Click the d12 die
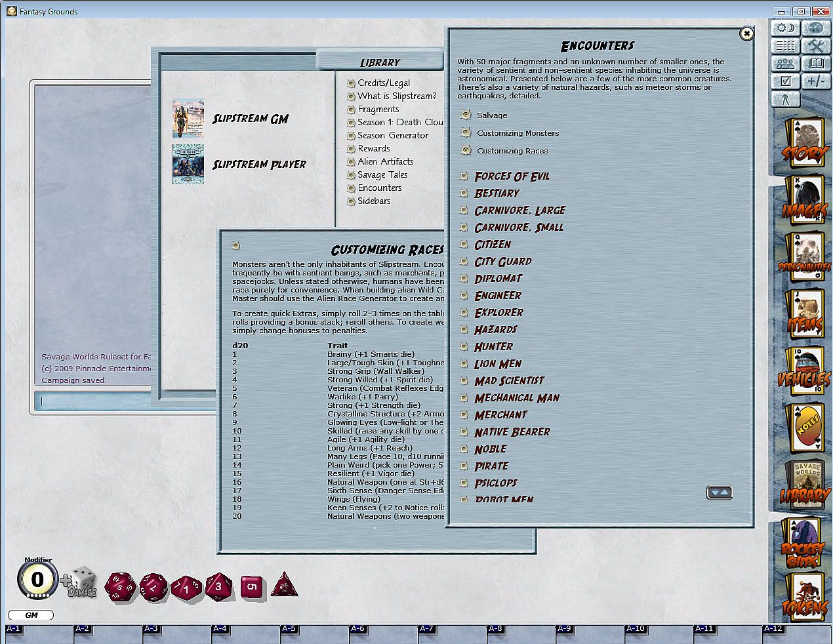 pyautogui.click(x=154, y=586)
